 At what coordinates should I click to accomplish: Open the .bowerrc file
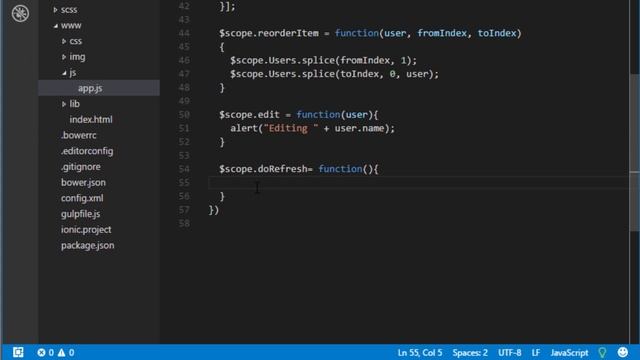[78, 135]
